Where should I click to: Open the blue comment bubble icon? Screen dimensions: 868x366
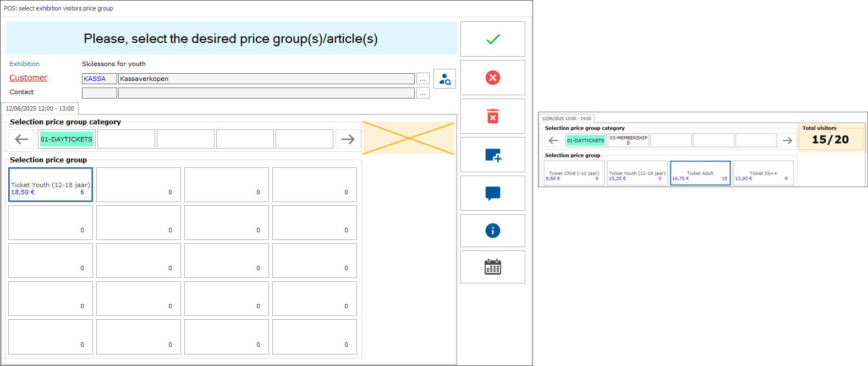[x=492, y=193]
